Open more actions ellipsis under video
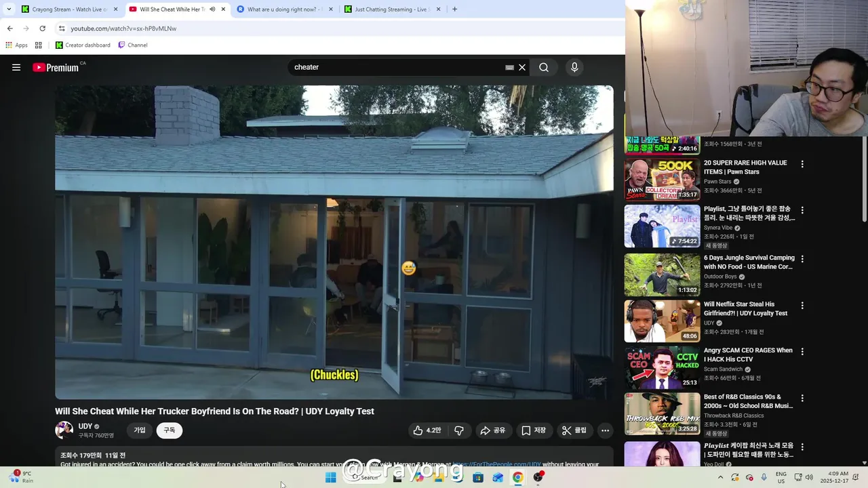Viewport: 868px width, 488px height. (x=605, y=430)
